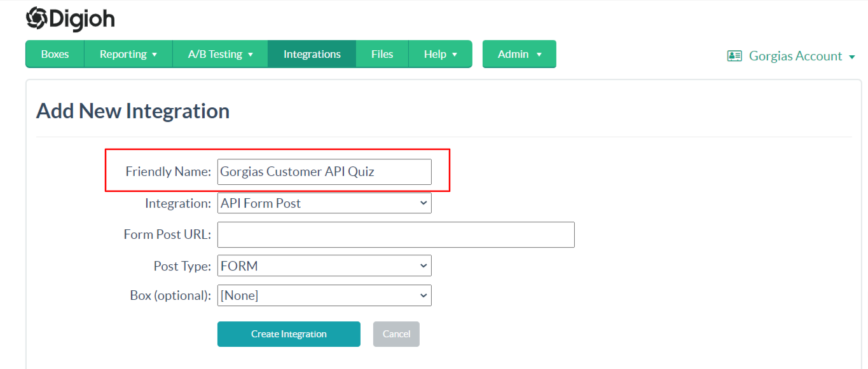Viewport: 868px width, 369px height.
Task: Open the Post Type dropdown
Action: click(324, 265)
